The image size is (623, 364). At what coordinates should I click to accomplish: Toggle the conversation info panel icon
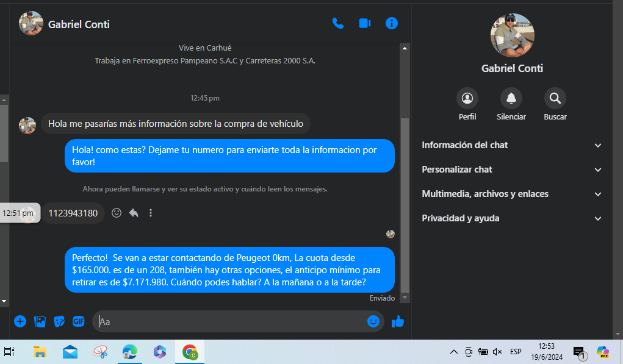(392, 23)
